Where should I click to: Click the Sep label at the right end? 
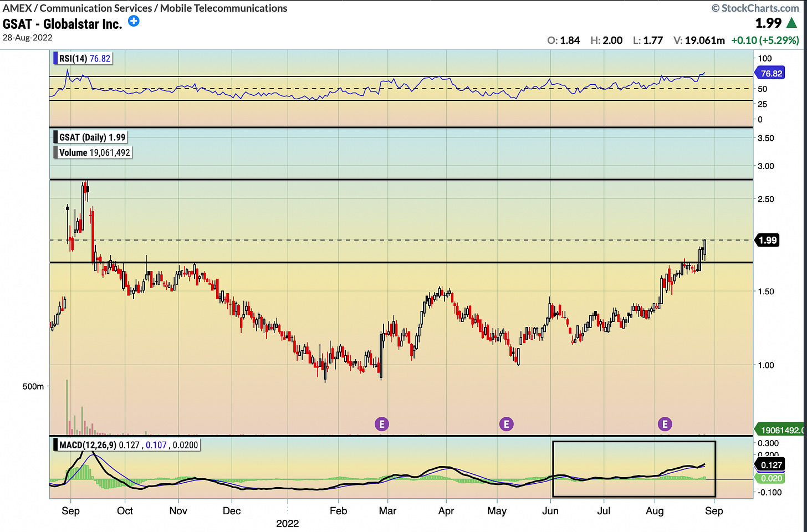tap(714, 510)
